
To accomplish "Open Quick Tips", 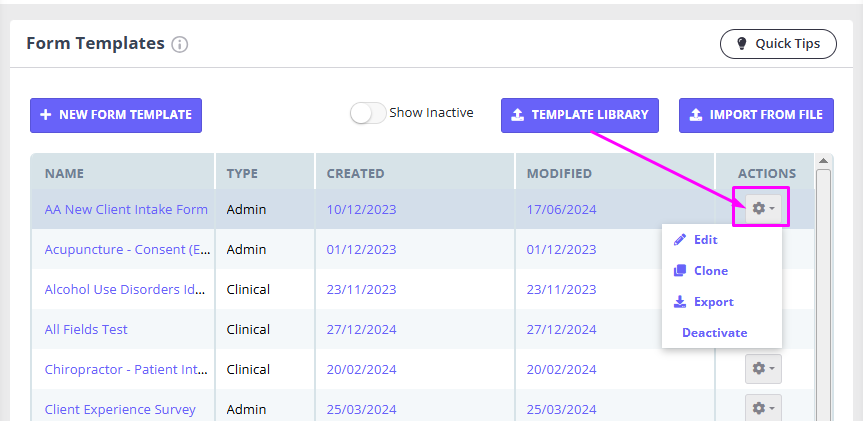I will [778, 44].
